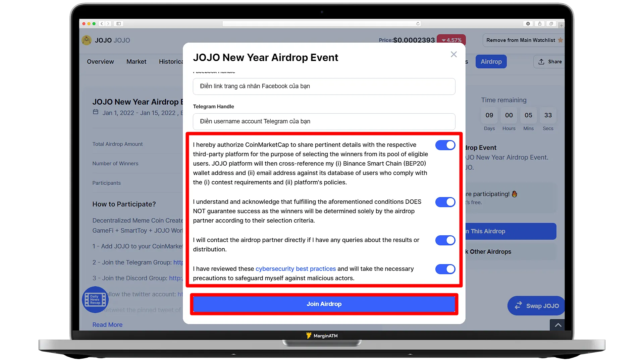Click the close modal X button

click(x=453, y=54)
